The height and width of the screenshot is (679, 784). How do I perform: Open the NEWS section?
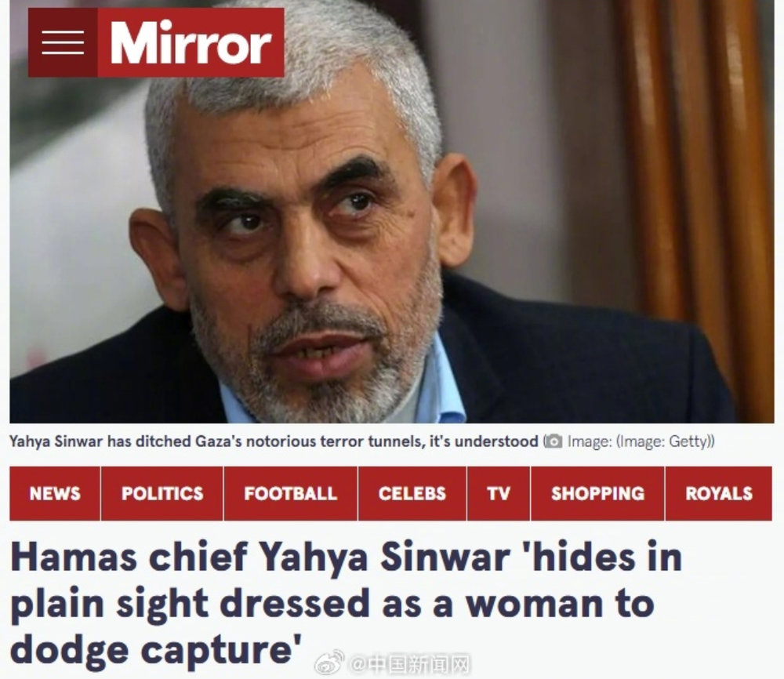[55, 493]
